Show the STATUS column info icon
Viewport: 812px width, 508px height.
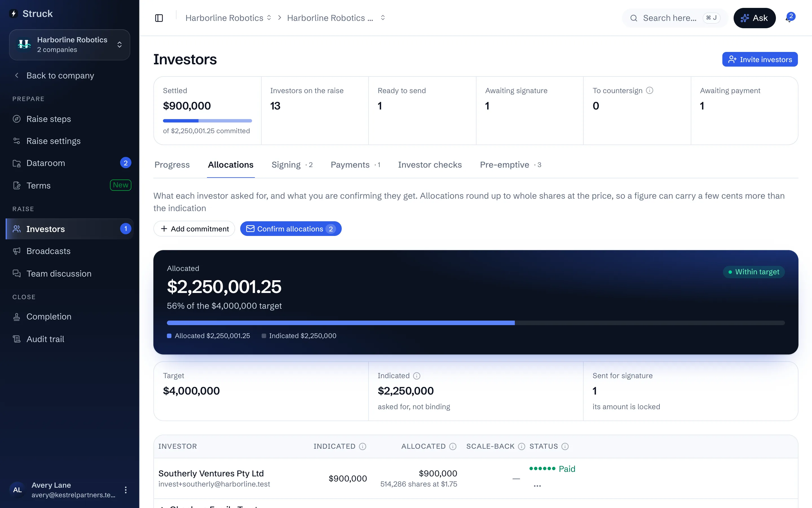coord(565,446)
